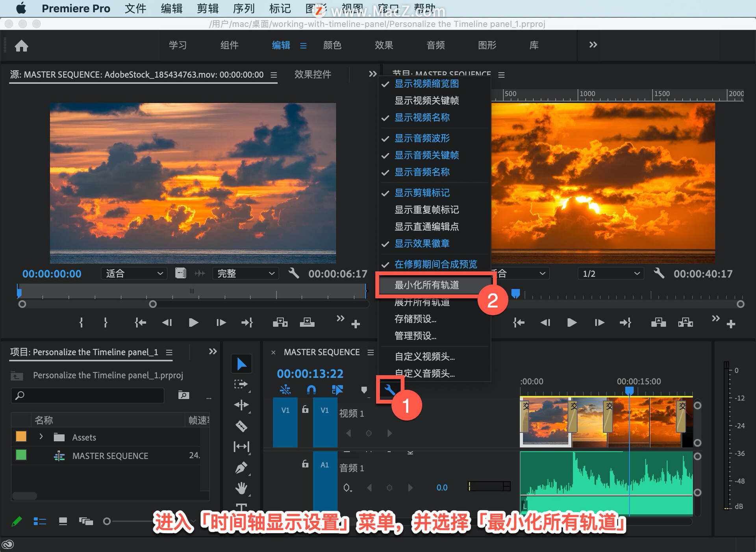
Task: Open the 适合 zoom dropdown in source monitor
Action: [x=134, y=273]
